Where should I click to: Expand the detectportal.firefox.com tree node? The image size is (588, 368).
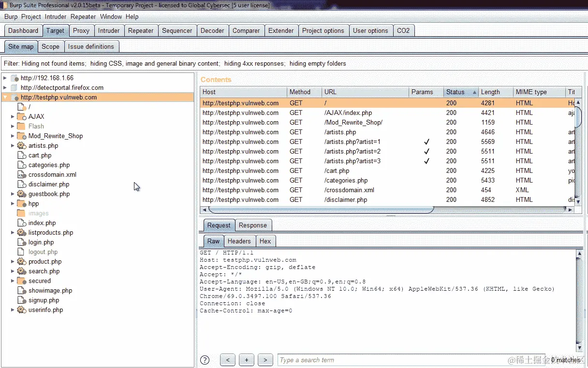(x=5, y=87)
